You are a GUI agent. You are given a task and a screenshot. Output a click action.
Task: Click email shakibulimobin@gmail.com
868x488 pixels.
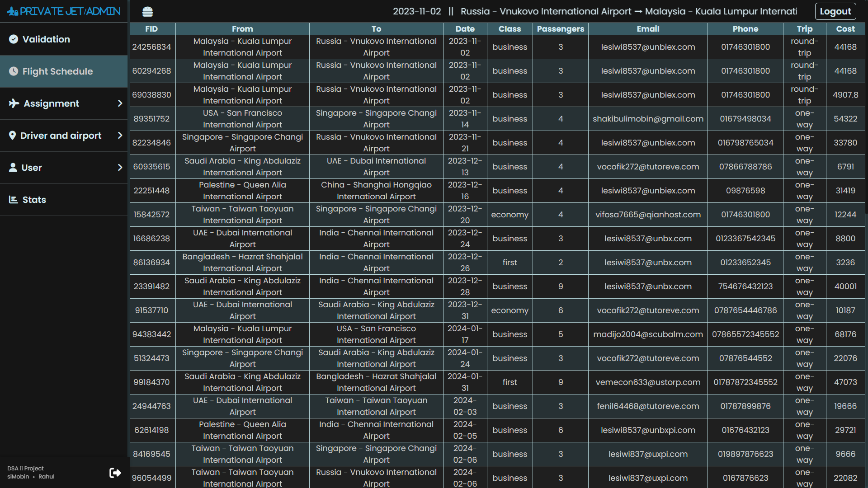(648, 119)
